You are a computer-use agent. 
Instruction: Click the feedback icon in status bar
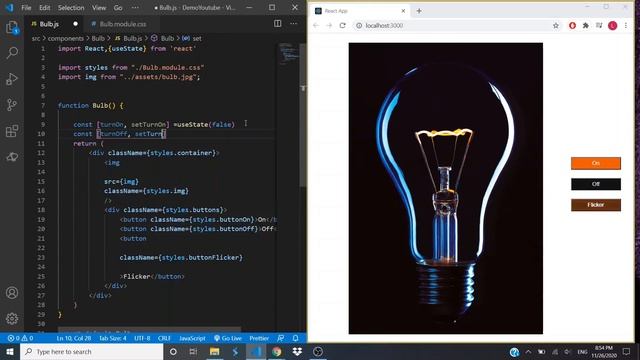point(280,338)
